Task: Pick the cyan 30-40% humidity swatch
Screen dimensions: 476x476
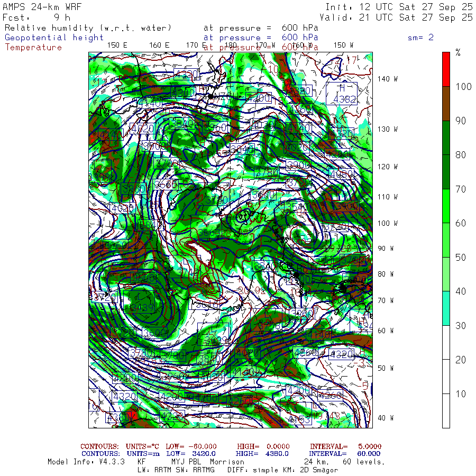Action: coord(446,308)
